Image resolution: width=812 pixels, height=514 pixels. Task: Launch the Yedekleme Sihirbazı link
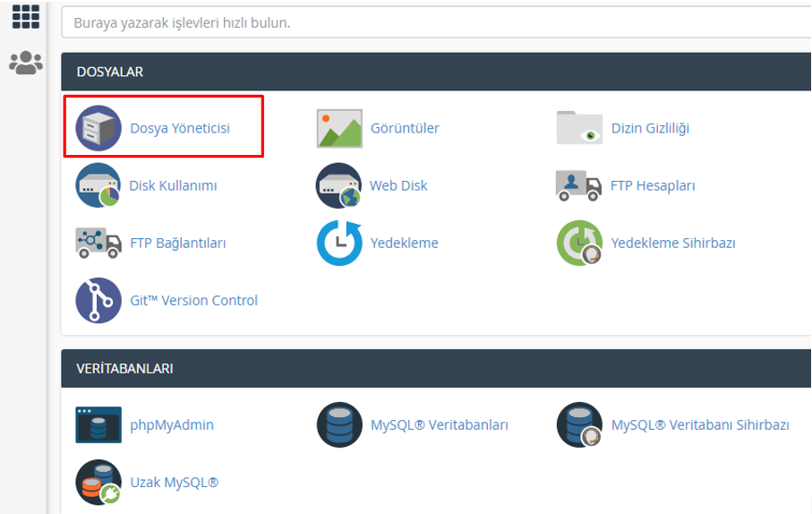click(673, 243)
